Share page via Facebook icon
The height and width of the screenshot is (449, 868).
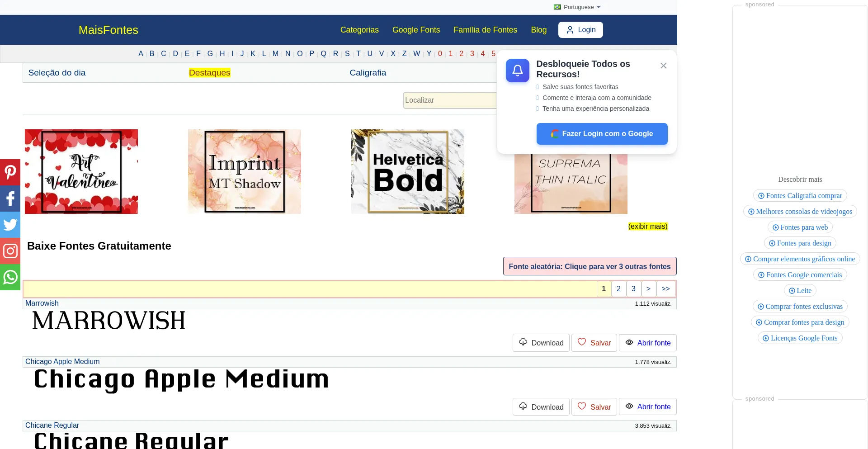click(x=10, y=198)
